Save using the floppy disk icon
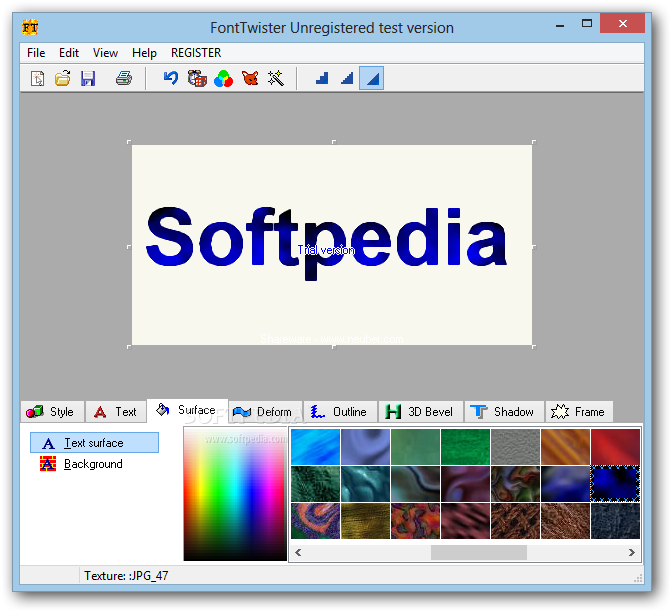The height and width of the screenshot is (612, 672). (88, 78)
